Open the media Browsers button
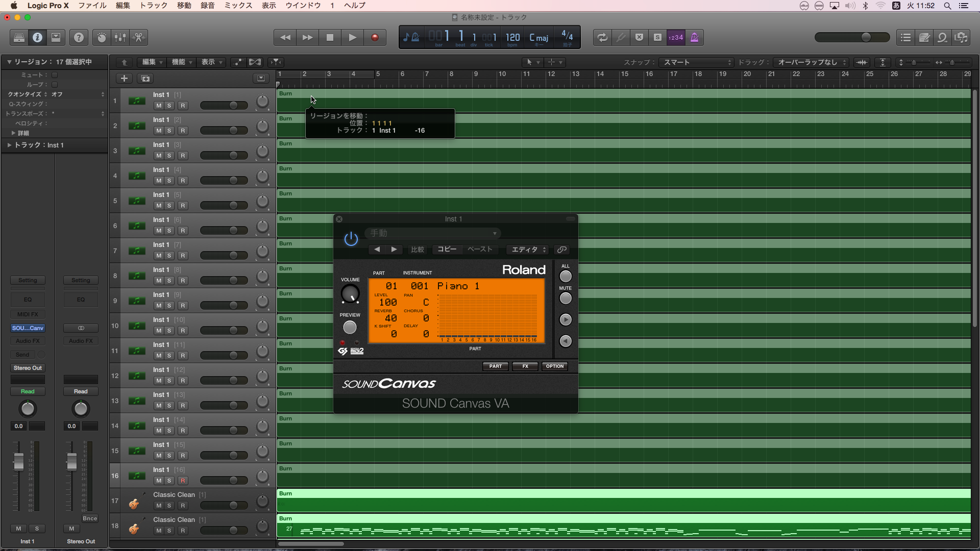 tap(961, 37)
